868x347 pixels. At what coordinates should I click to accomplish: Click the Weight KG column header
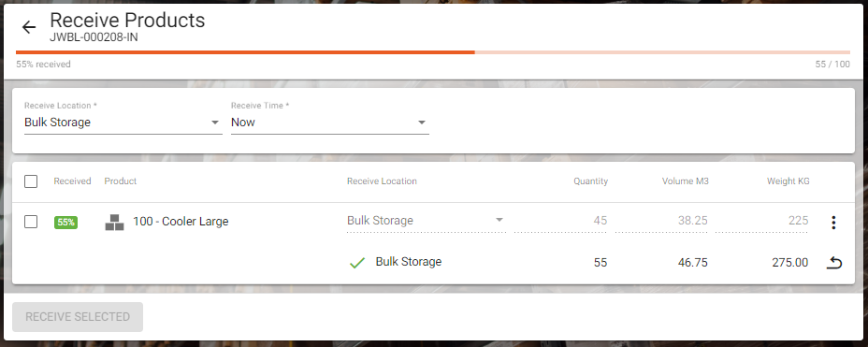click(x=788, y=181)
